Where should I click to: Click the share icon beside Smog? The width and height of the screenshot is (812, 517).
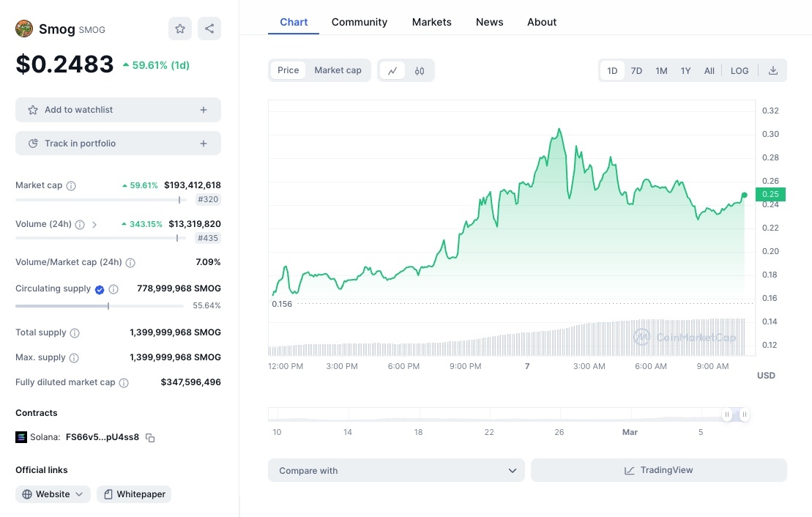[x=209, y=29]
